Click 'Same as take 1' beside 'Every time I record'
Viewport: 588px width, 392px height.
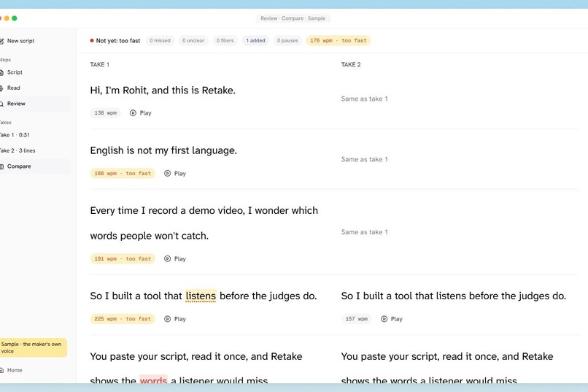click(365, 232)
